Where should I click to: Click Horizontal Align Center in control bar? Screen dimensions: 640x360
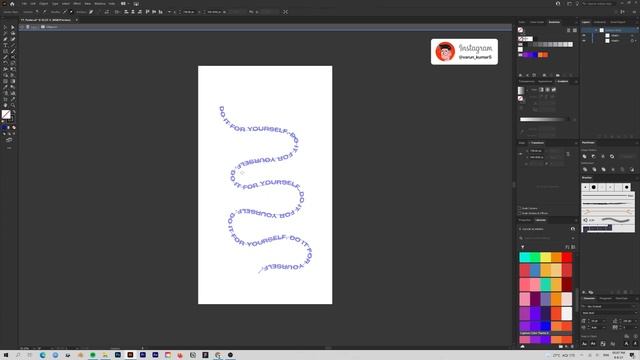[x=133, y=12]
